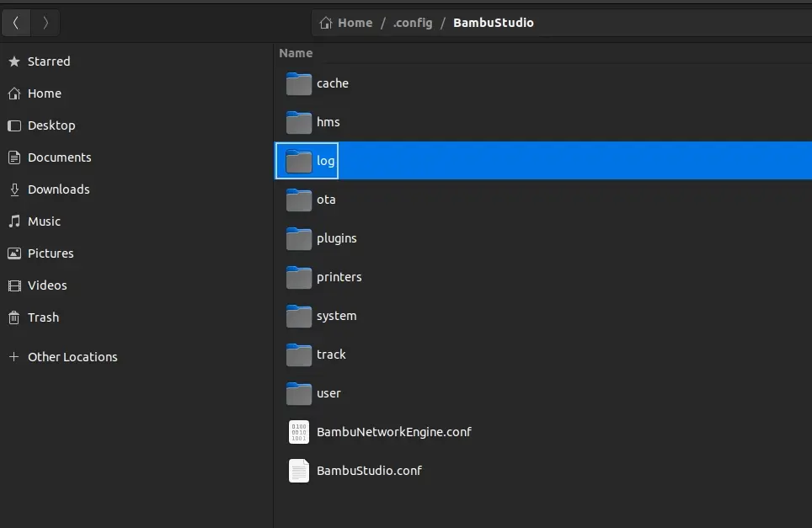
Task: Open Pictures label in the sidebar
Action: coord(51,253)
